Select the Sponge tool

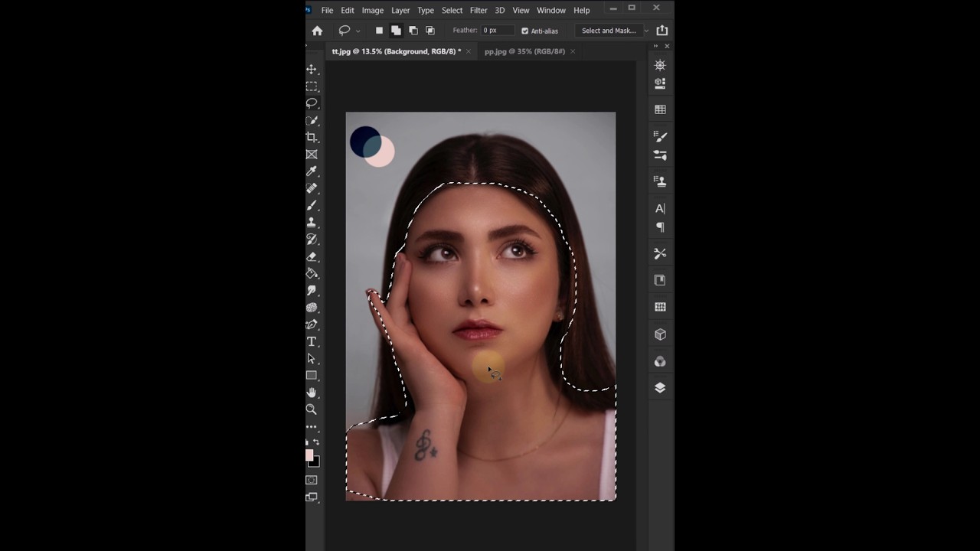312,307
